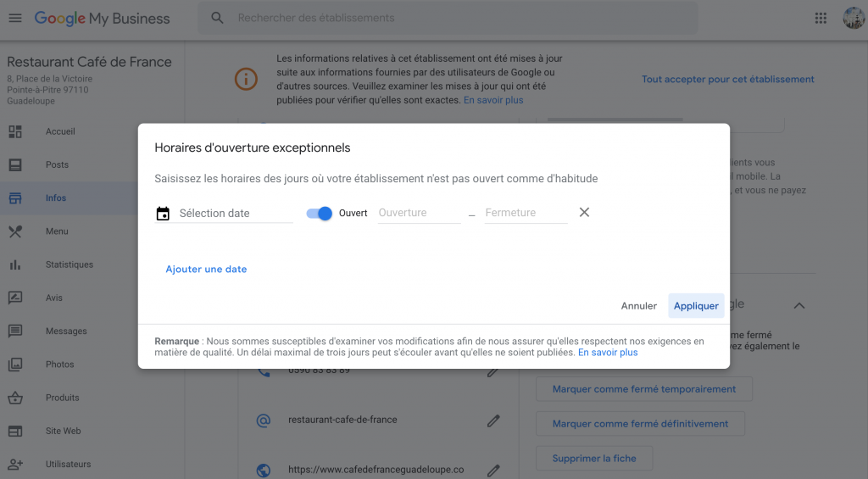Viewport: 868px width, 479px height.
Task: Open the Fermeture time dropdown
Action: tap(526, 213)
